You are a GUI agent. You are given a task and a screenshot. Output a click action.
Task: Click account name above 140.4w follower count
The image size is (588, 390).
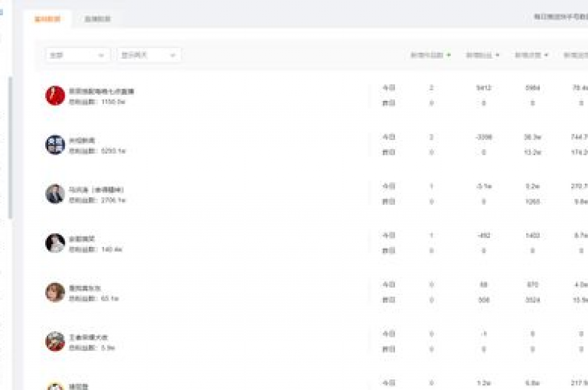pyautogui.click(x=82, y=239)
